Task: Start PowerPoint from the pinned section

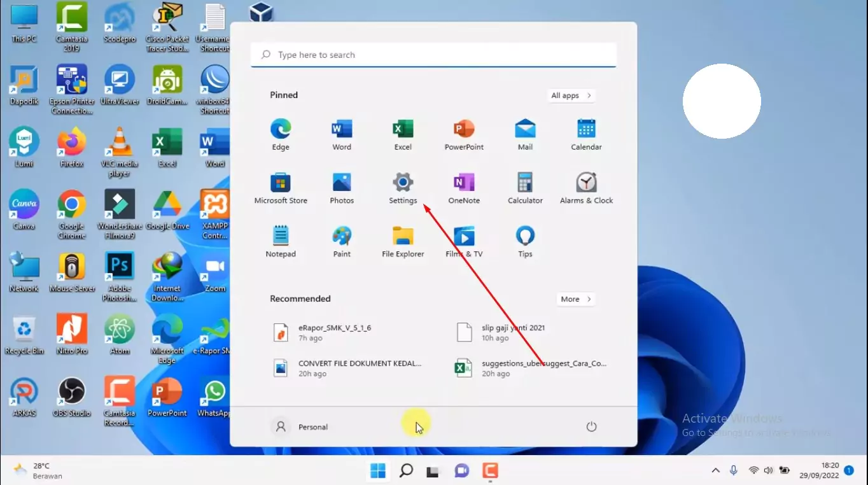Action: 464,135
